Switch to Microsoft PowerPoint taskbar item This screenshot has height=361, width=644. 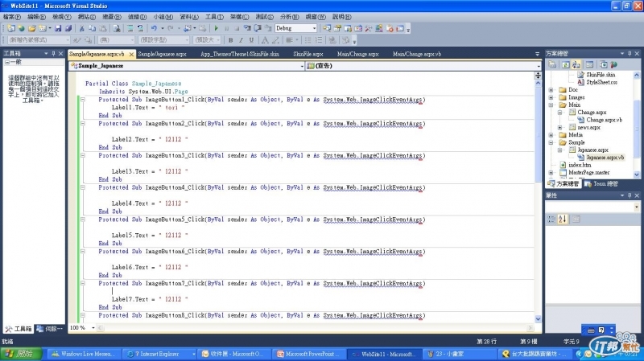[310, 354]
